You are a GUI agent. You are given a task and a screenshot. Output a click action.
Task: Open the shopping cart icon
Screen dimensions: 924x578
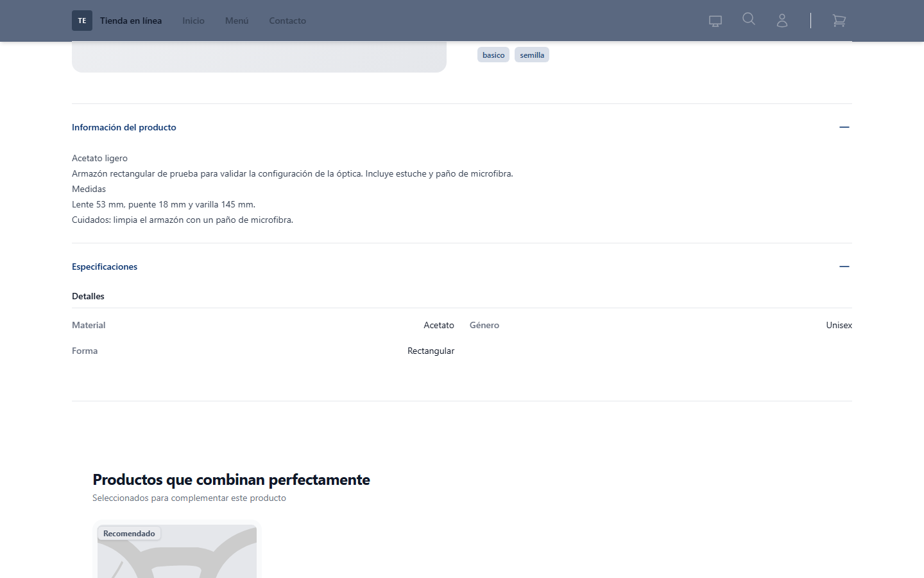pos(839,21)
